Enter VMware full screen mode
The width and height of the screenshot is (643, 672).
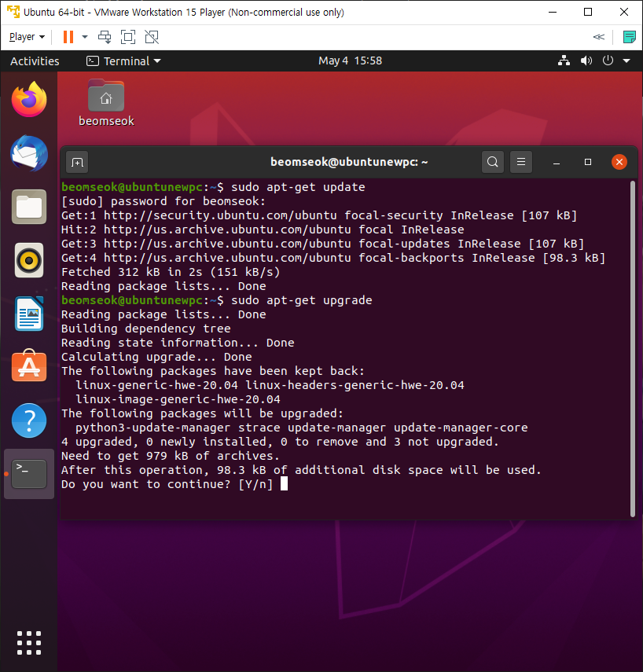(128, 37)
